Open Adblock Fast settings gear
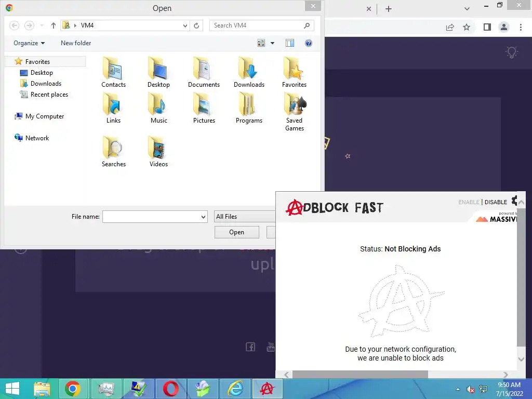The height and width of the screenshot is (399, 532). click(514, 200)
